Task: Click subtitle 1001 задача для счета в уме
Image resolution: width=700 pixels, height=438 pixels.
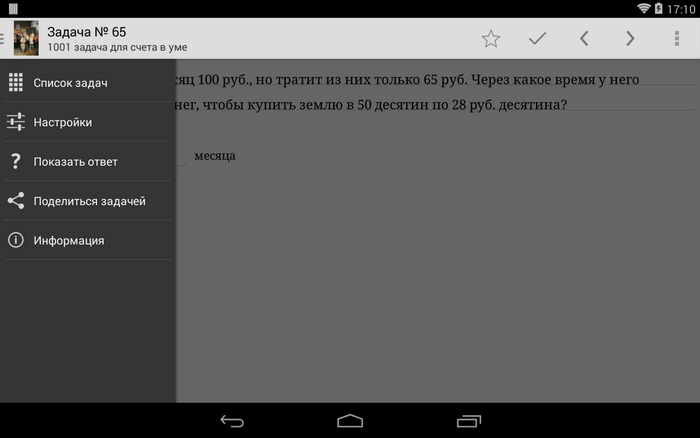Action: tap(117, 47)
